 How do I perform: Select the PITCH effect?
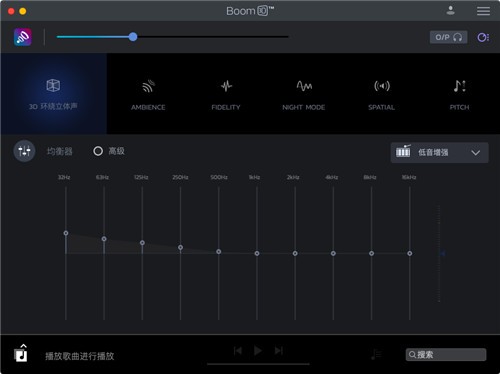click(x=459, y=95)
